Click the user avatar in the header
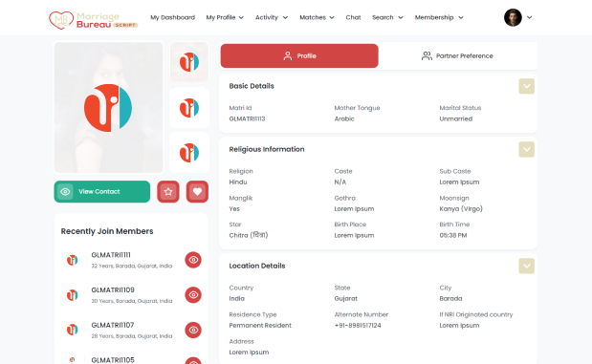The image size is (592, 364). coord(513,17)
